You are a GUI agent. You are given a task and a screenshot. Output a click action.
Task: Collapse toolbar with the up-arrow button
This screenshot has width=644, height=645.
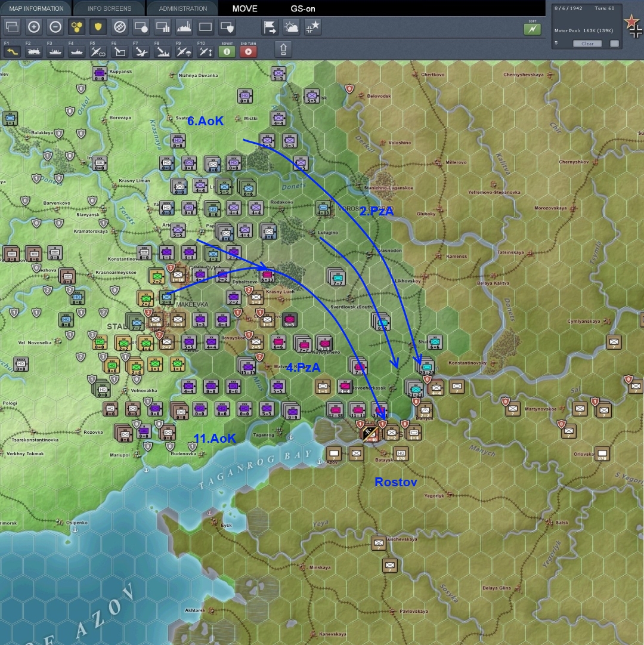point(284,50)
